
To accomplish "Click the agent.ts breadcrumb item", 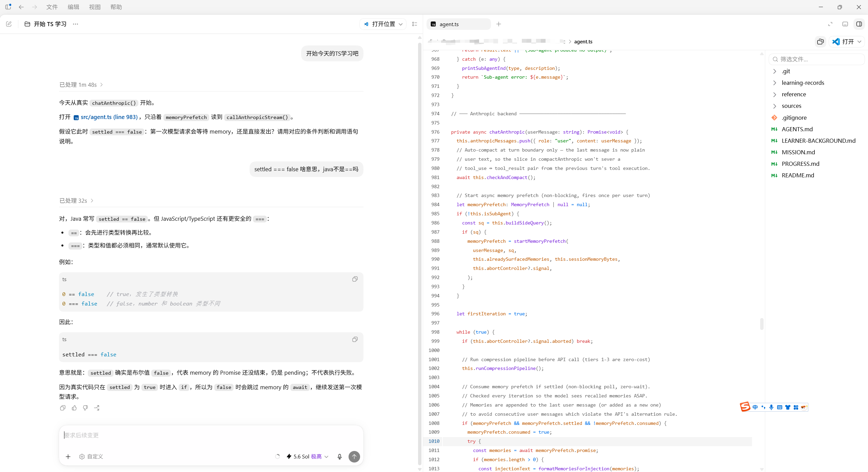I will 583,41.
